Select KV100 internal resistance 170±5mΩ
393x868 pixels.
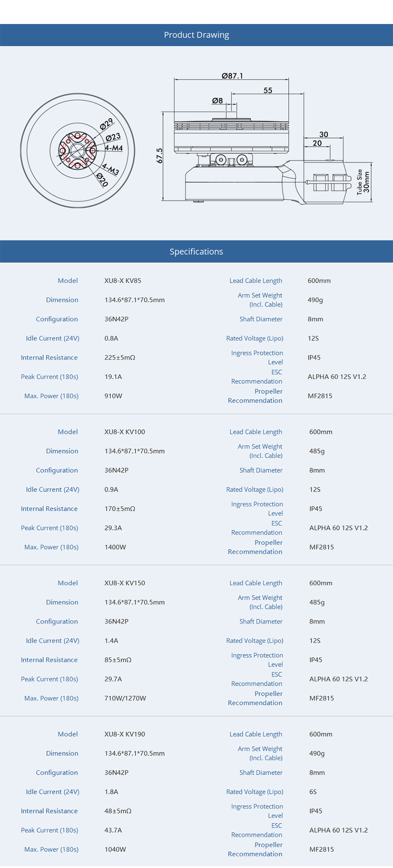pyautogui.click(x=120, y=509)
